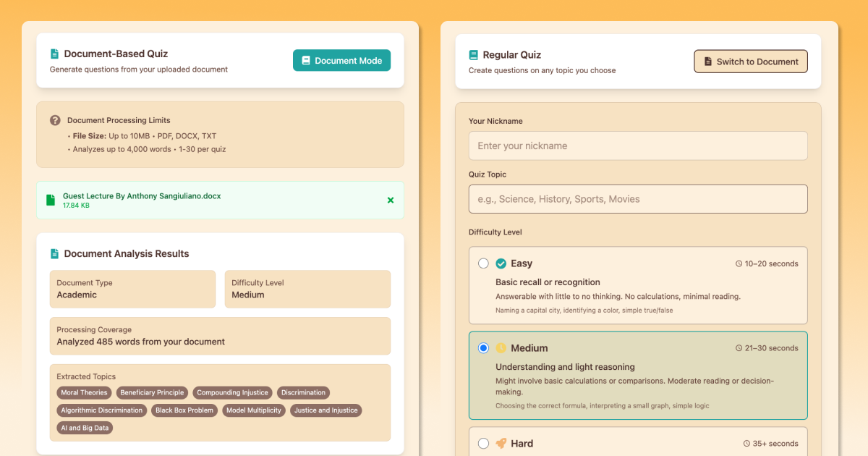
Task: Click the Document-Based Quiz title
Action: tap(116, 54)
